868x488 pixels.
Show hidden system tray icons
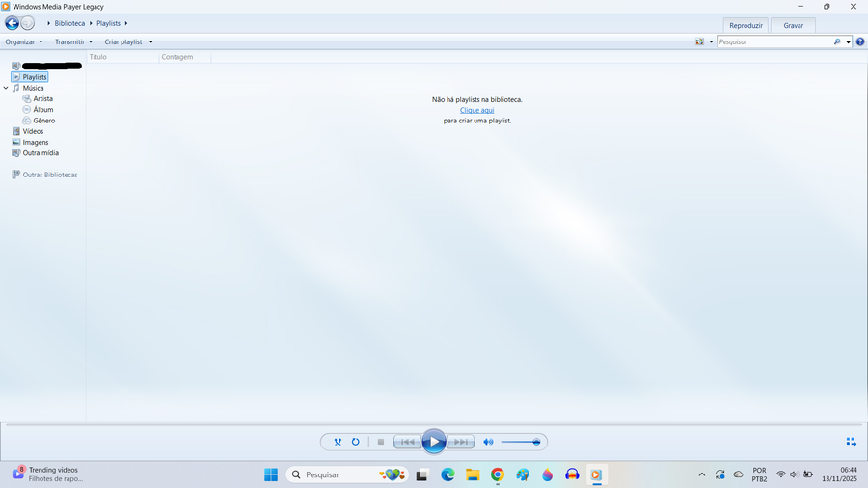coord(702,474)
